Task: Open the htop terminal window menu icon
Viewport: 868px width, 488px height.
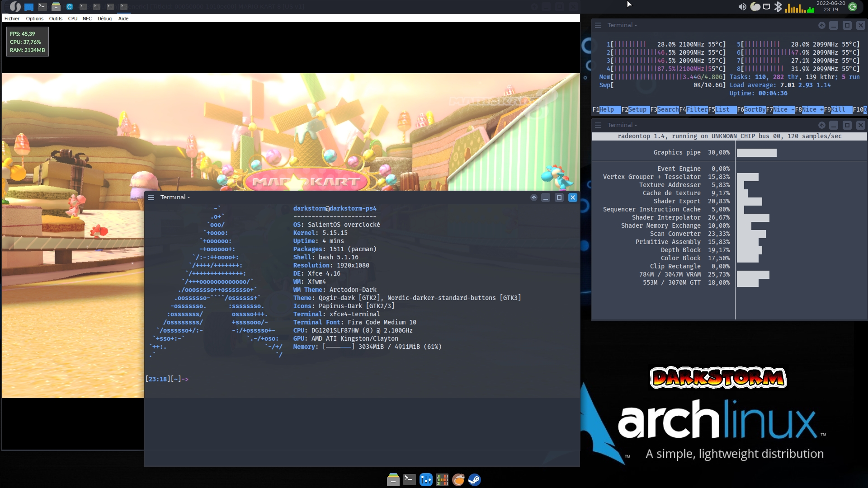Action: point(598,25)
